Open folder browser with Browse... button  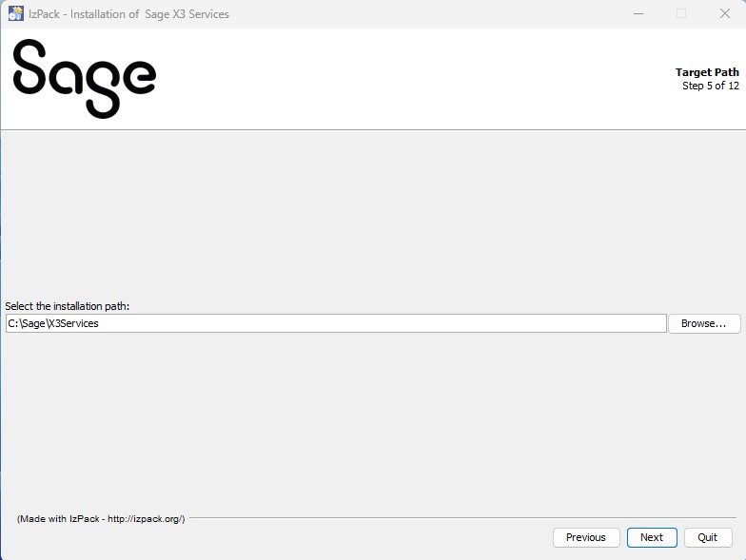pos(704,323)
